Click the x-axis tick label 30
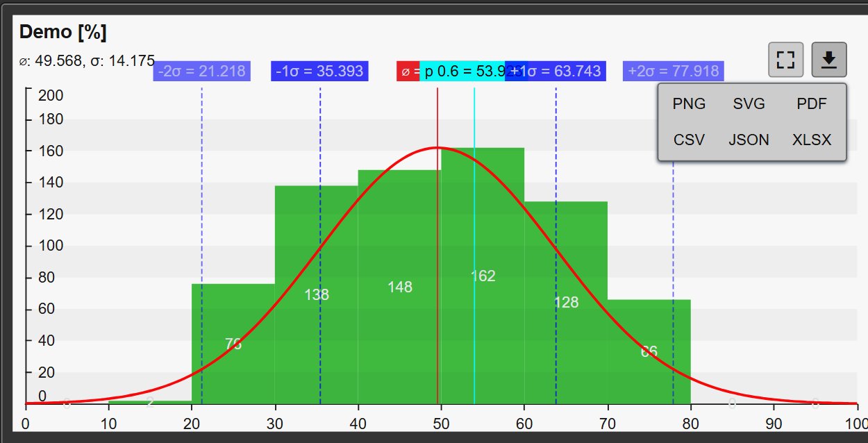This screenshot has width=868, height=443. pos(275,423)
